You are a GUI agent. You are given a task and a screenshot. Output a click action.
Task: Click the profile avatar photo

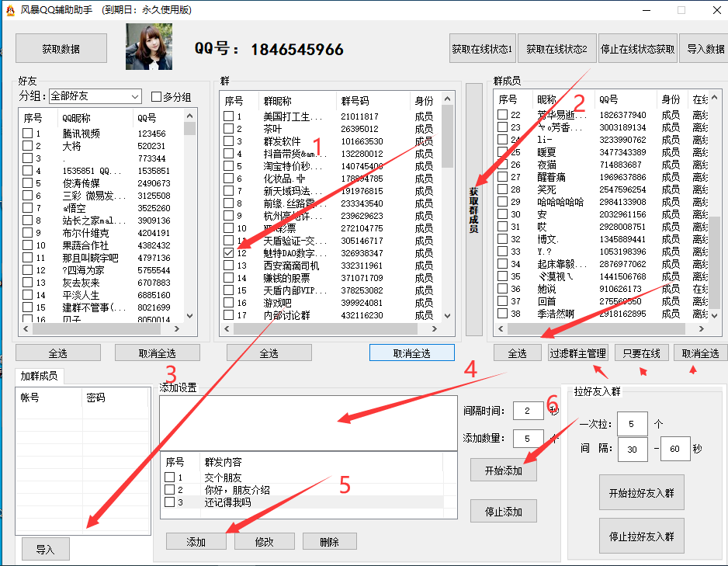coord(148,47)
